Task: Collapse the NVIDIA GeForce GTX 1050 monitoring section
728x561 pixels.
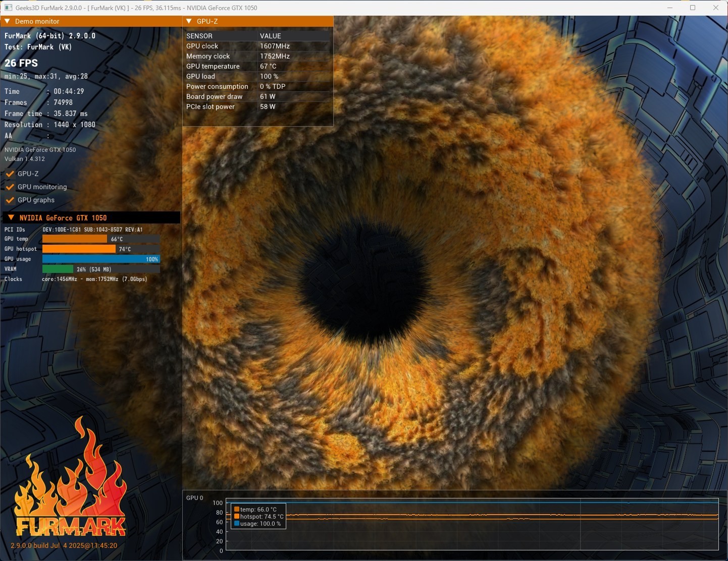Action: (11, 218)
